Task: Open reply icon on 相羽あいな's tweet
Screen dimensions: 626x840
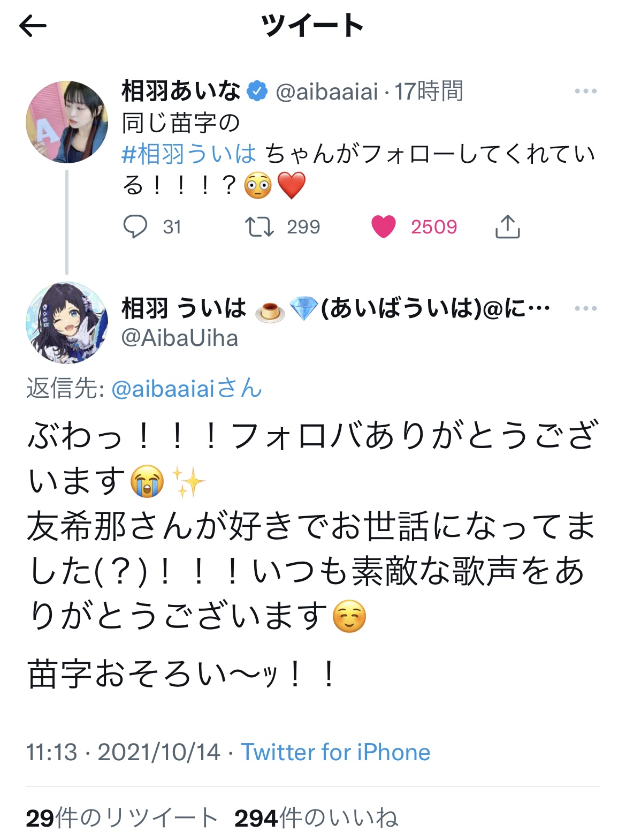Action: point(135,226)
